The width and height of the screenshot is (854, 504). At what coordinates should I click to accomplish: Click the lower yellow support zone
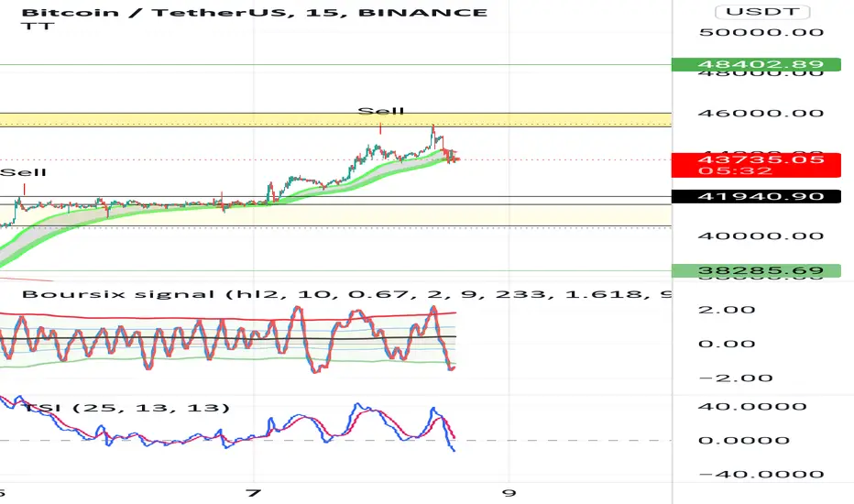(335, 215)
